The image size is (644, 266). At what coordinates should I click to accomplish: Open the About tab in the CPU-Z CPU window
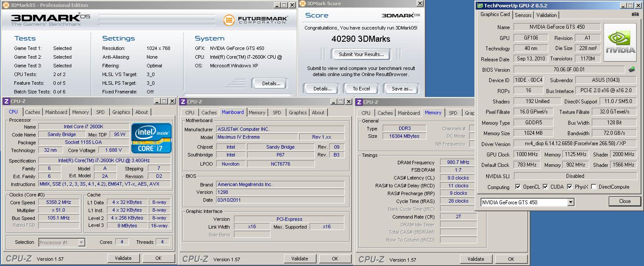[x=142, y=112]
